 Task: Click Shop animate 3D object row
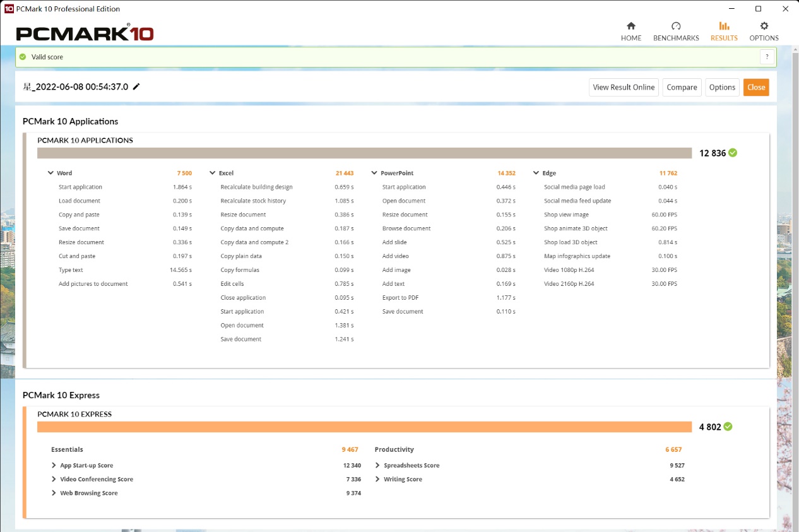coord(610,228)
